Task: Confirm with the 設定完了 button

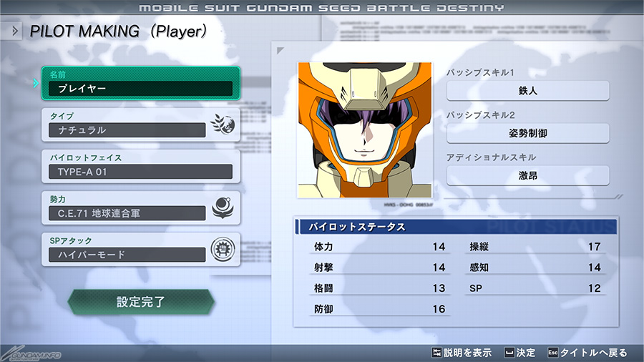Action: pyautogui.click(x=141, y=302)
